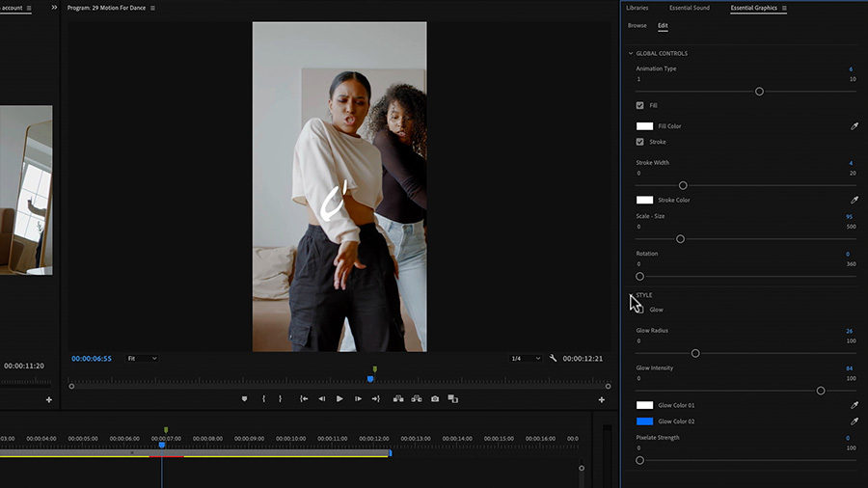The image size is (868, 488).
Task: Collapse the Global Controls section
Action: click(x=631, y=53)
